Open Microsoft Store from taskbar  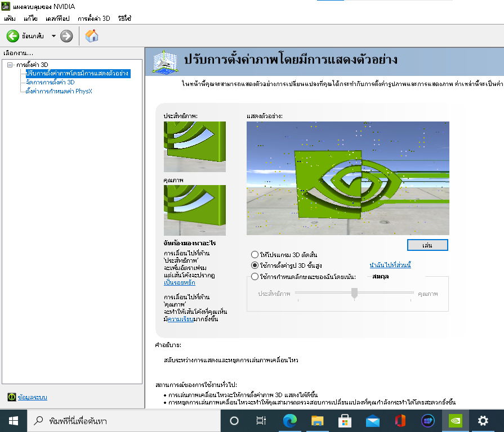coord(345,421)
